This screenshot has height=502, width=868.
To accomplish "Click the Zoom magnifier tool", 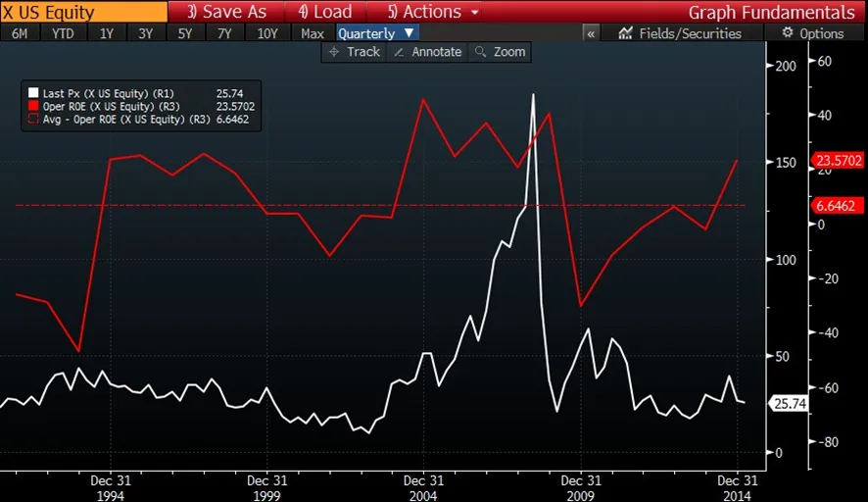I will [500, 52].
